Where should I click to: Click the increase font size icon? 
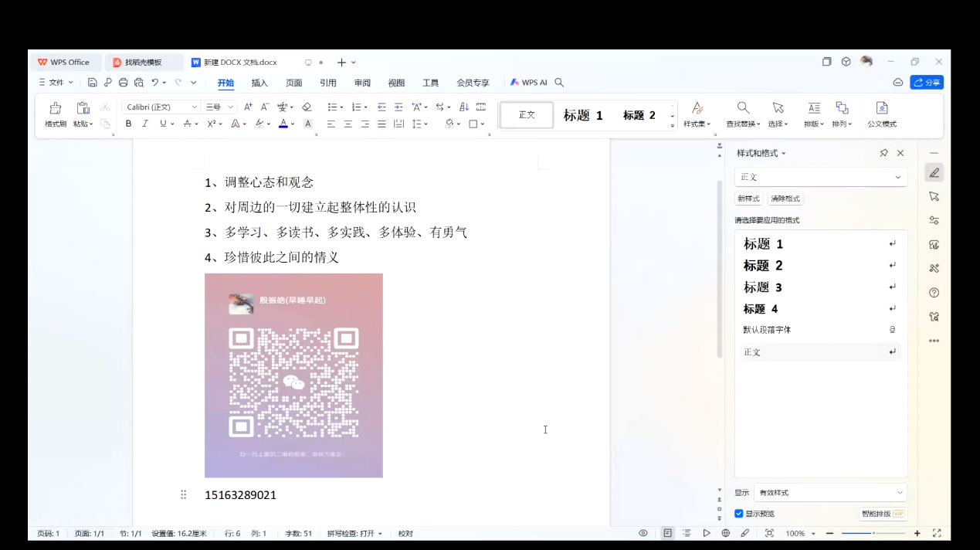(x=248, y=107)
